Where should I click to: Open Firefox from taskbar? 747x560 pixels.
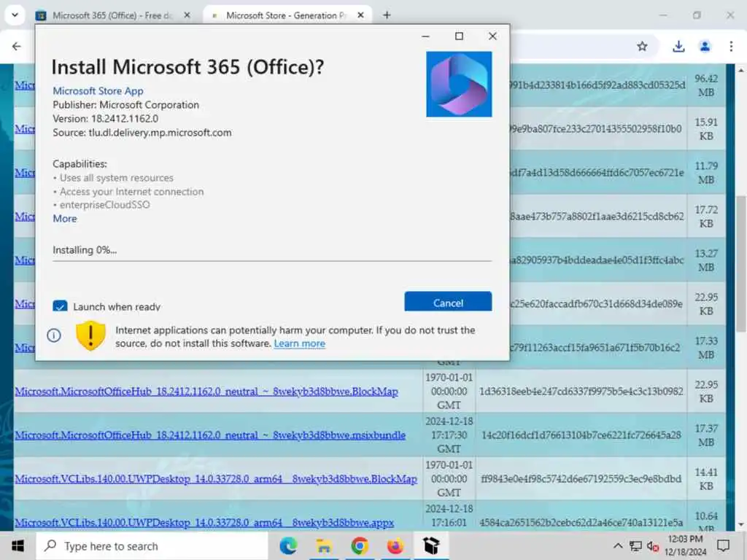tap(395, 545)
